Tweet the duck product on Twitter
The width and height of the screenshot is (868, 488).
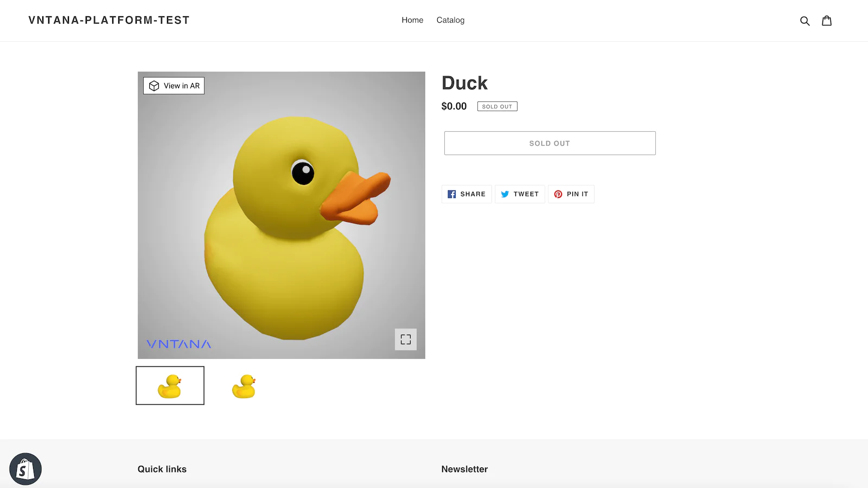pos(520,194)
